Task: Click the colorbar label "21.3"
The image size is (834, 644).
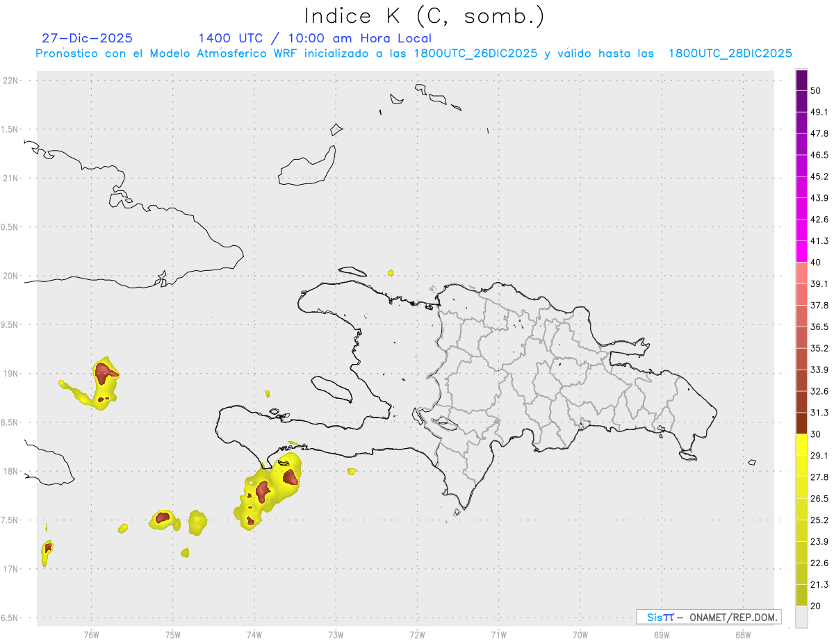Action: coord(819,584)
